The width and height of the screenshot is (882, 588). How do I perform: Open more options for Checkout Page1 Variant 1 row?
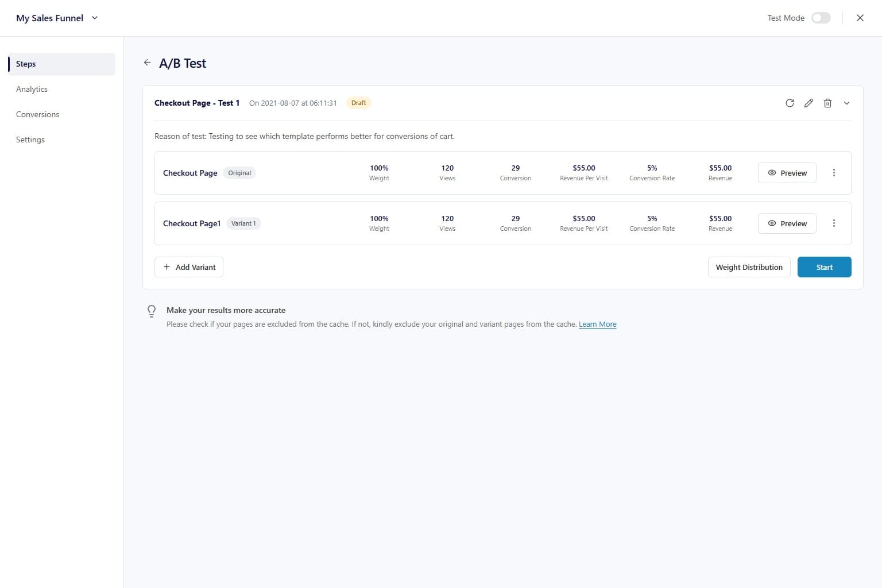[834, 223]
